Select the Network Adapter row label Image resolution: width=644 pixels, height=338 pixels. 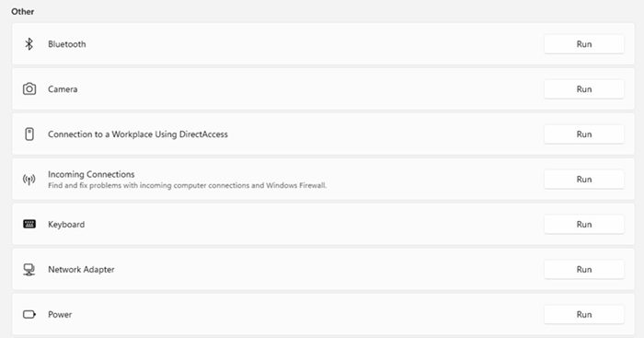(x=81, y=269)
